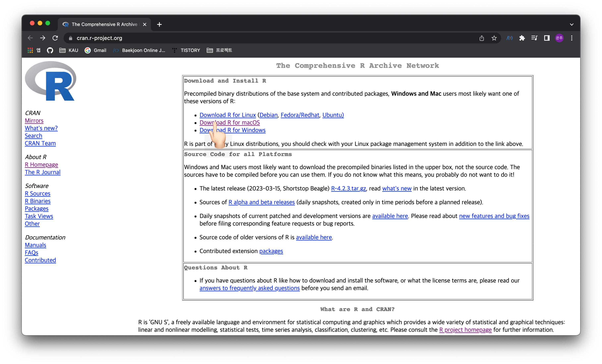This screenshot has width=602, height=364.
Task: Open the Ubuntu link
Action: [x=333, y=115]
